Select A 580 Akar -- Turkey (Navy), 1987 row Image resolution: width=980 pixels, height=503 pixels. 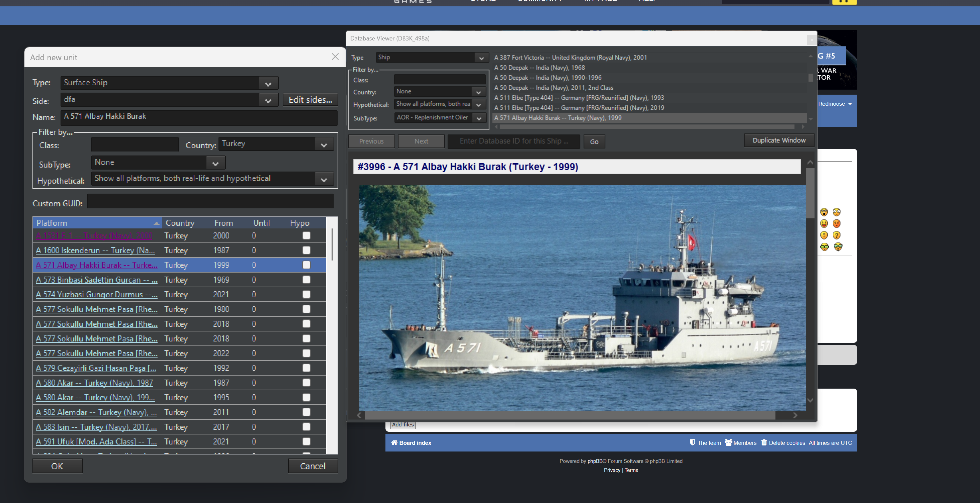click(x=179, y=383)
